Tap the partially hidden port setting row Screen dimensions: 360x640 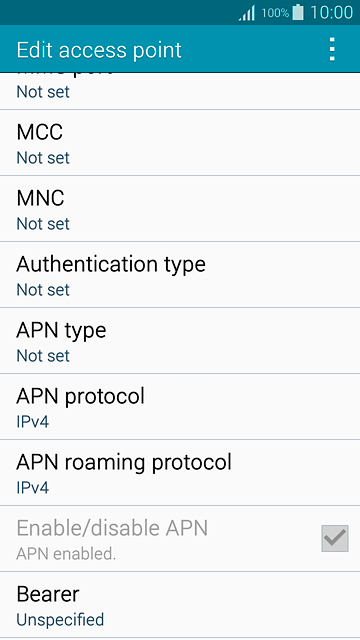(x=180, y=91)
